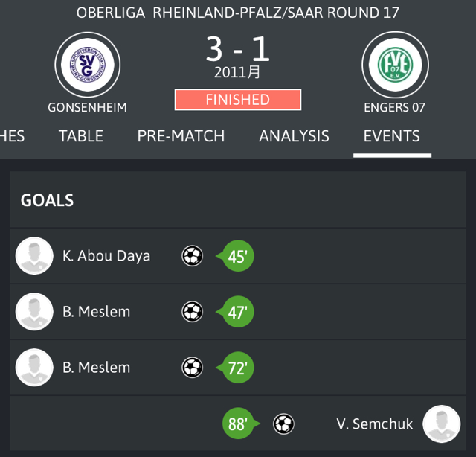Click the soccer ball icon for the 45' goal
The width and height of the screenshot is (476, 457).
point(192,256)
